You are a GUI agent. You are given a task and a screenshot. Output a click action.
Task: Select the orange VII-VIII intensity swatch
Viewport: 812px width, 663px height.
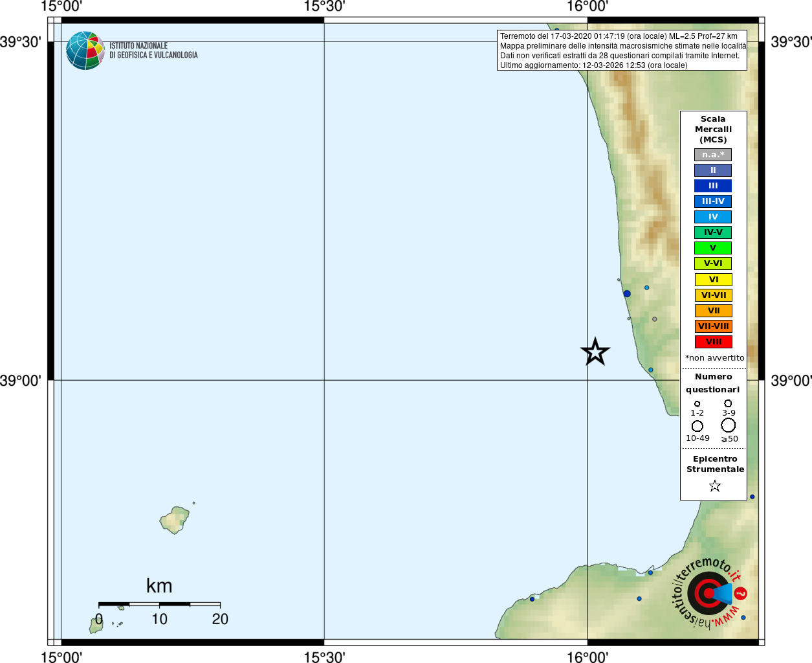(x=714, y=326)
